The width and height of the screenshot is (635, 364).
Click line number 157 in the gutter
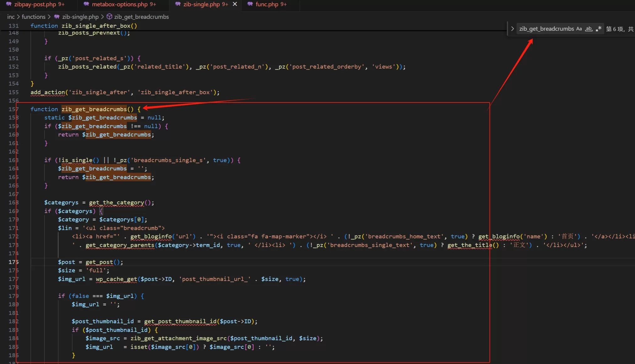coord(13,109)
